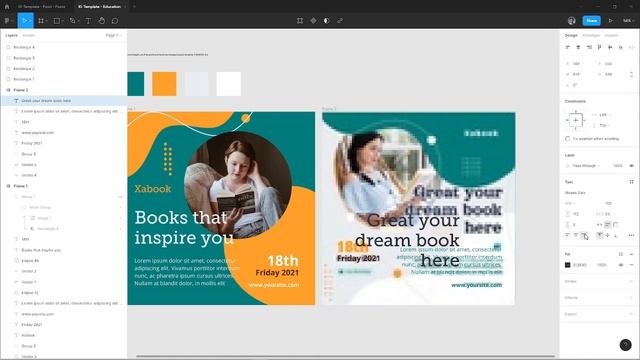Open vertical constraint Top dropdown
The width and height of the screenshot is (640, 360).
click(604, 125)
